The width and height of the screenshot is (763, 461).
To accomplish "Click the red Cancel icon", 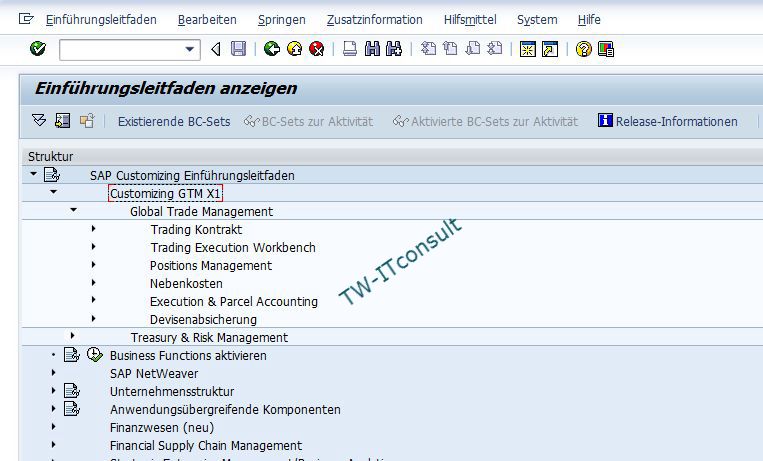I will click(x=317, y=49).
